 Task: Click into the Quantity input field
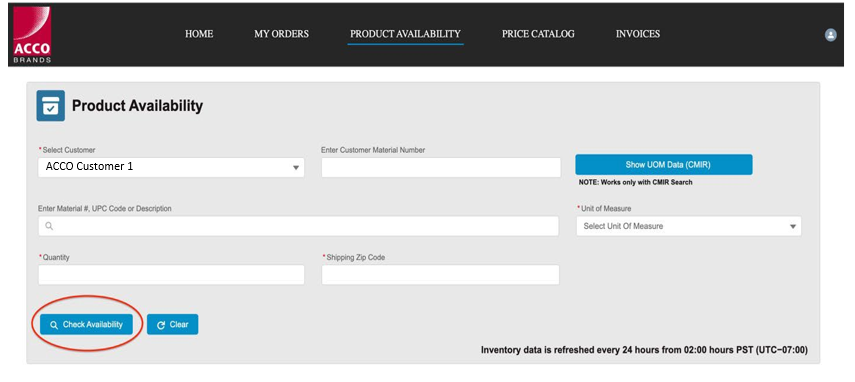pos(171,275)
